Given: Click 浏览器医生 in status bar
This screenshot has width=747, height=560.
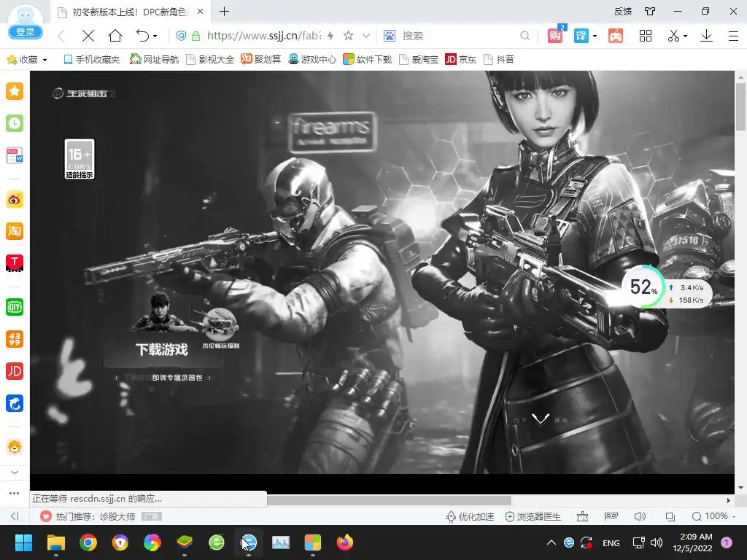Looking at the screenshot, I should (533, 517).
